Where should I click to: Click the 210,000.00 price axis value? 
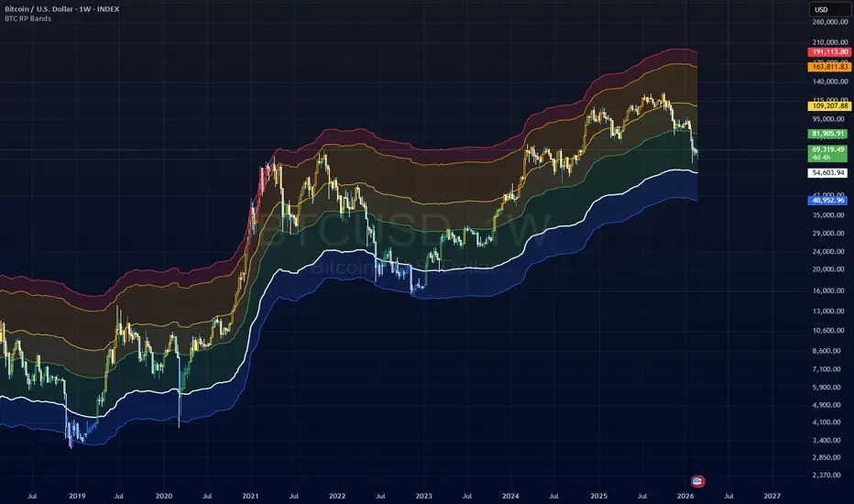pos(830,42)
